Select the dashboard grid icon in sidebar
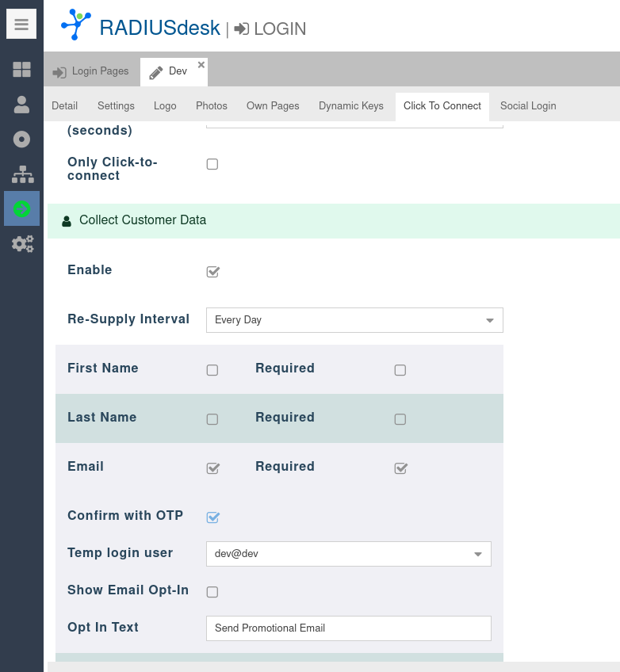 pos(21,70)
